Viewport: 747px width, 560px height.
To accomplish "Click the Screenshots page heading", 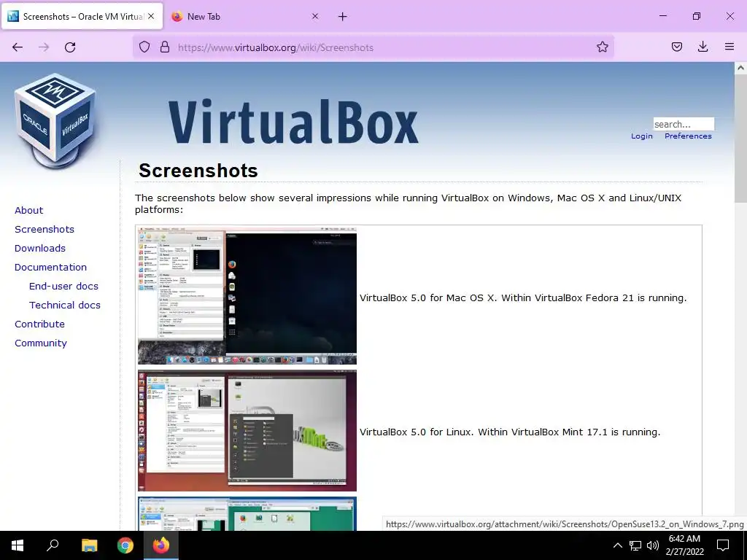I will click(x=198, y=171).
